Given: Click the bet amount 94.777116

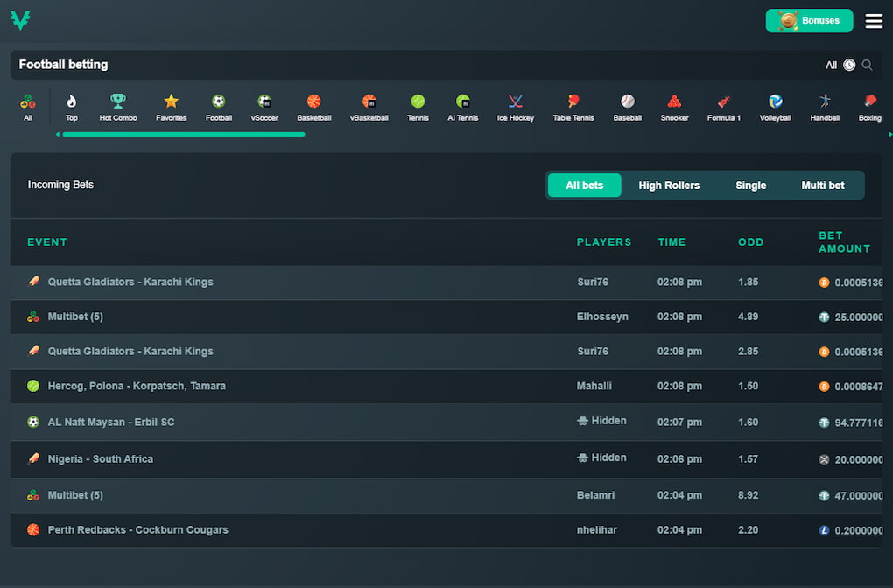Looking at the screenshot, I should point(858,423).
